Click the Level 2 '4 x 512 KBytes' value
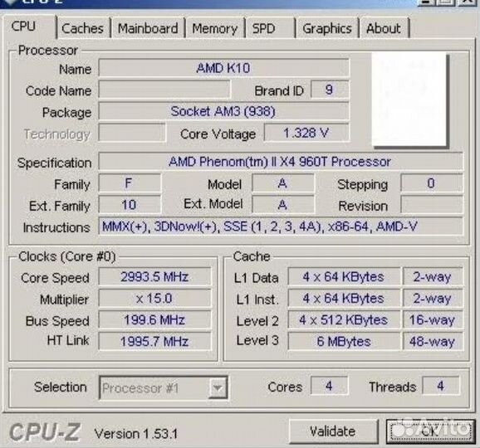Viewport: 480px width, 448px height. (x=344, y=320)
